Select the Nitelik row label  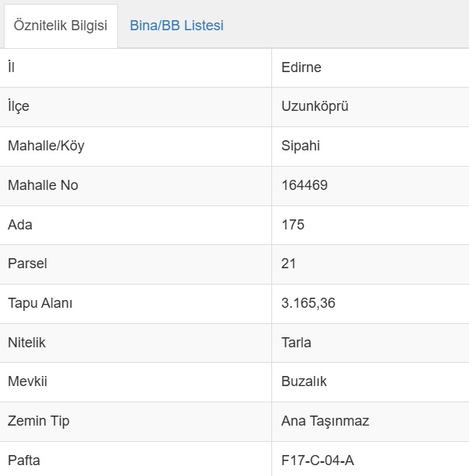click(x=26, y=342)
